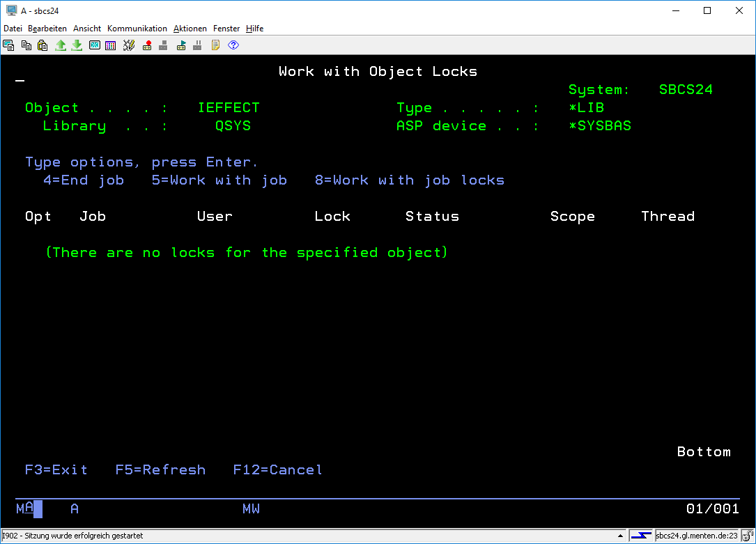The width and height of the screenshot is (756, 544).
Task: Click the blue question mark help icon
Action: point(233,45)
